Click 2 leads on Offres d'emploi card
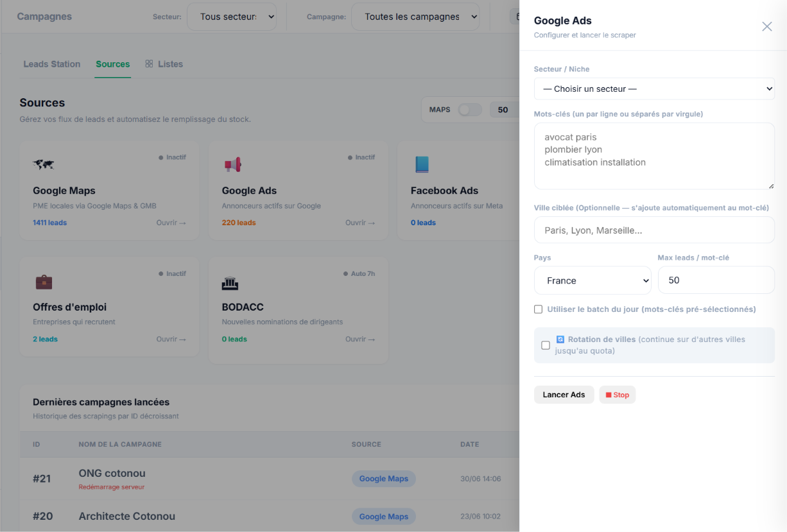The width and height of the screenshot is (787, 532). click(45, 339)
